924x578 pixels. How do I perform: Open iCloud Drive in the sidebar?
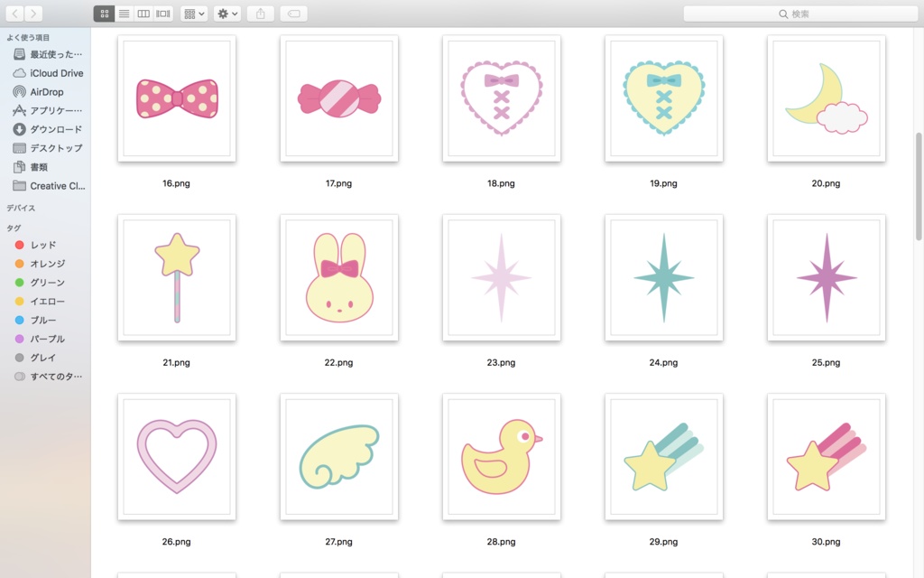(49, 73)
